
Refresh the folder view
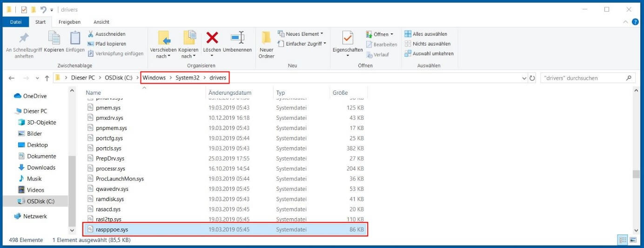533,78
